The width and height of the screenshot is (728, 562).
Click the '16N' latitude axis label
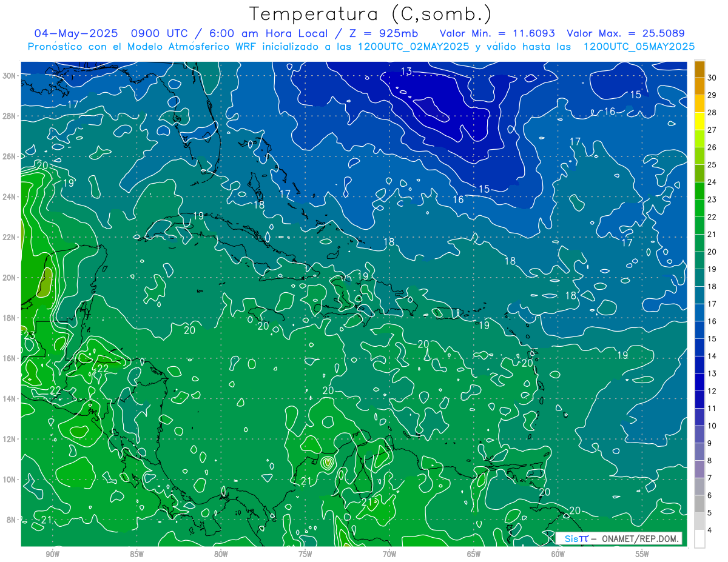[10, 358]
